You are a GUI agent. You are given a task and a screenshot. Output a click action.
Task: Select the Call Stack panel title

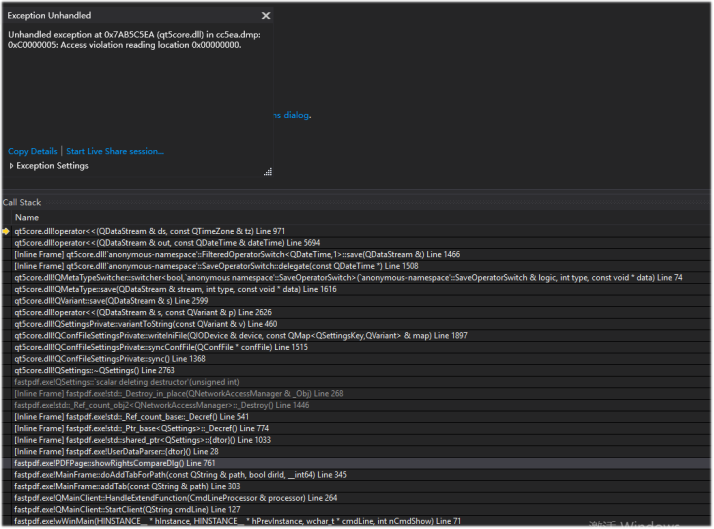pos(22,203)
